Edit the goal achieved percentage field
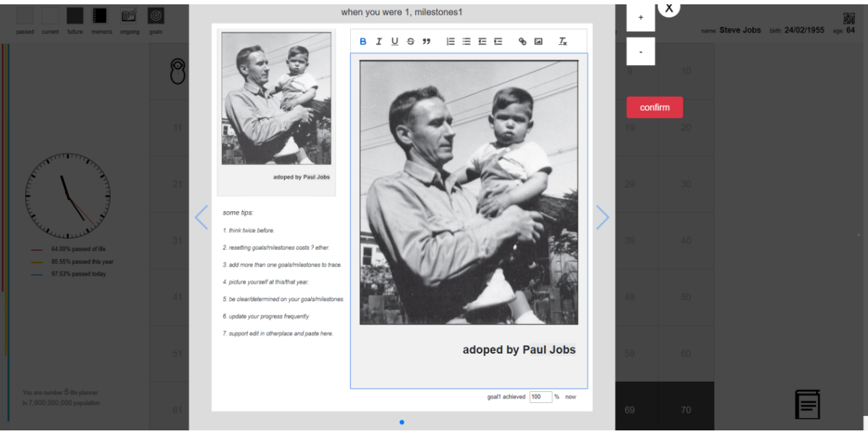868x434 pixels. [540, 397]
